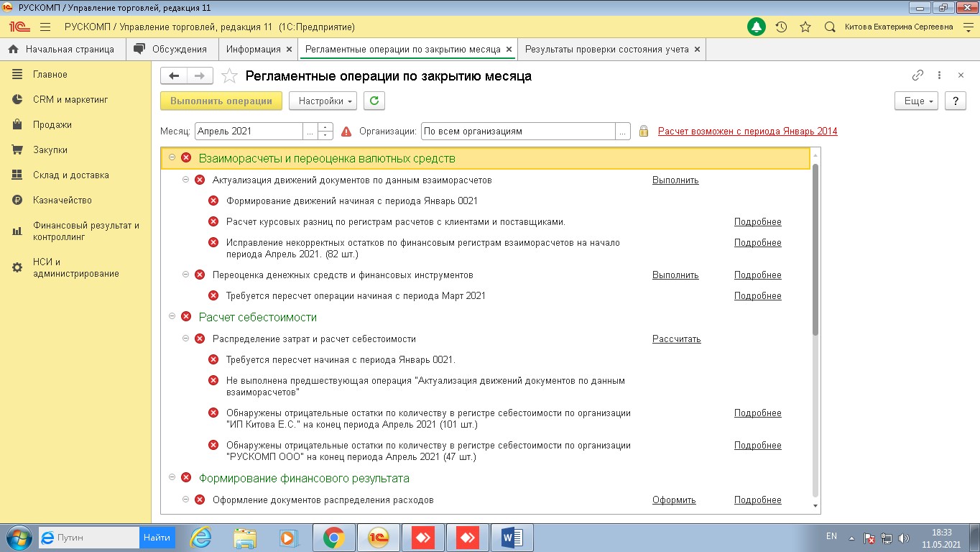Viewport: 980px width, 552px height.
Task: Collapse the Расчет себестоимости section
Action: 172,317
